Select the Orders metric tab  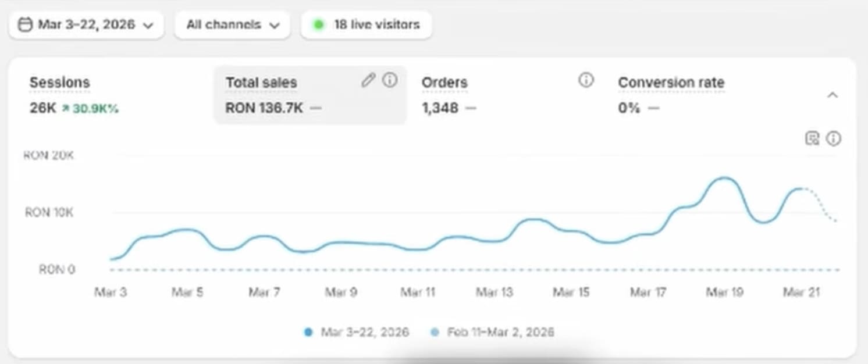[506, 95]
